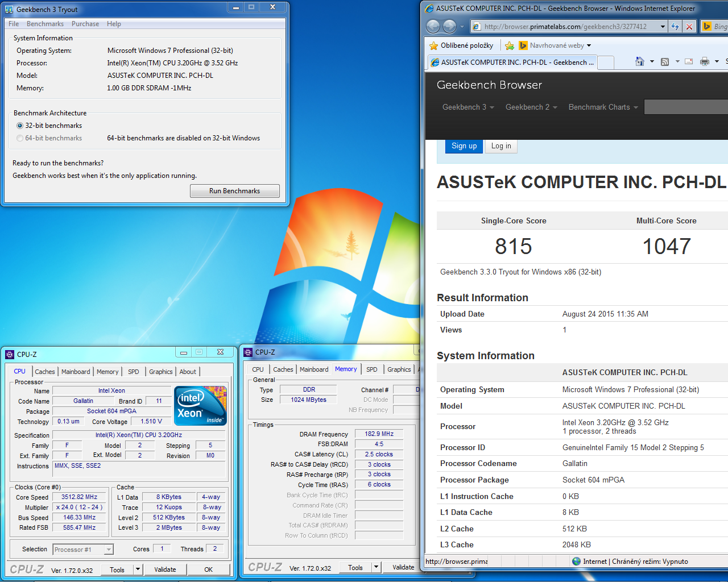Image resolution: width=728 pixels, height=582 pixels.
Task: Click the Geekbench Browser search field
Action: point(686,107)
